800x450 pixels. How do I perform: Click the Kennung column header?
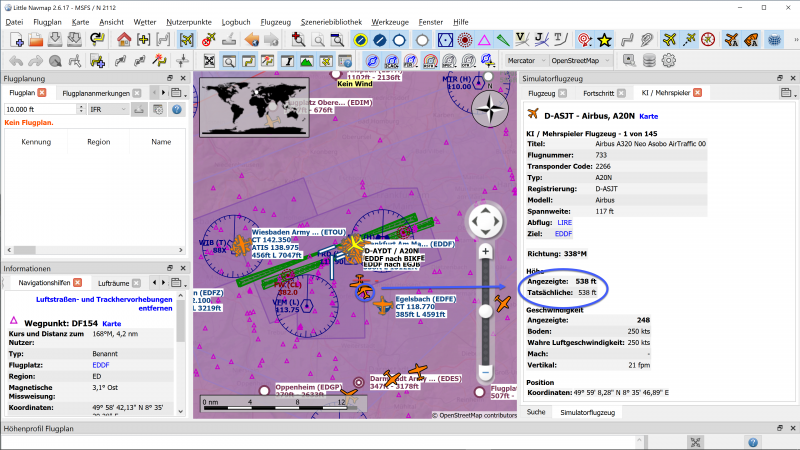(x=36, y=142)
